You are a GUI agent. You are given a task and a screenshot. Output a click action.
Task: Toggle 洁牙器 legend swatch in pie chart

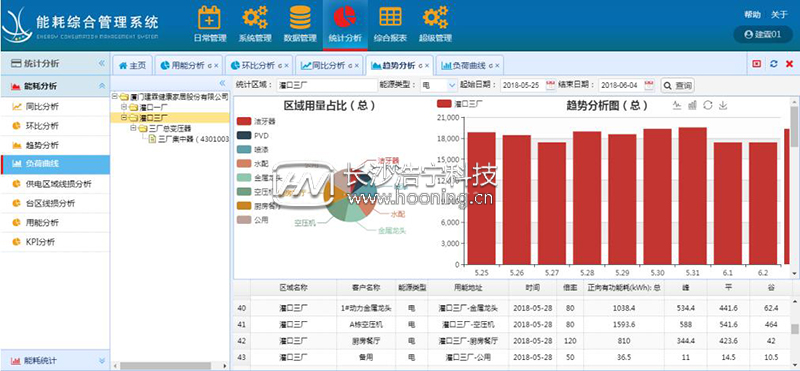coord(244,121)
